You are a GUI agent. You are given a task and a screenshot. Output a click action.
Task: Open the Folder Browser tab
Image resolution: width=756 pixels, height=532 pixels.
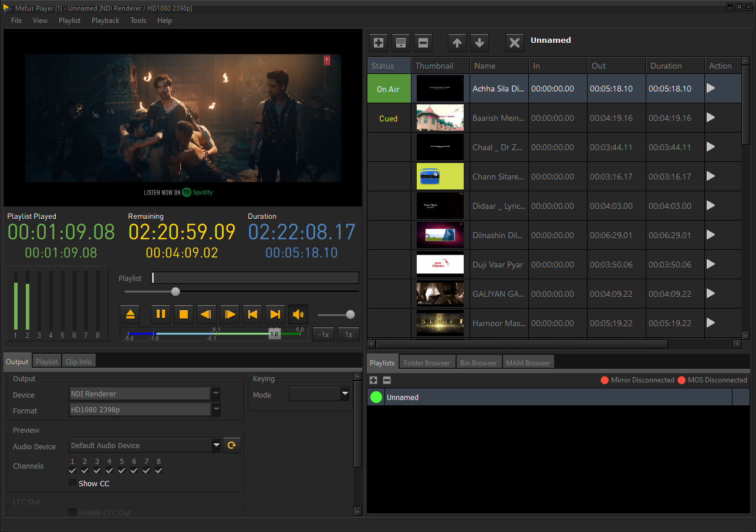point(427,362)
